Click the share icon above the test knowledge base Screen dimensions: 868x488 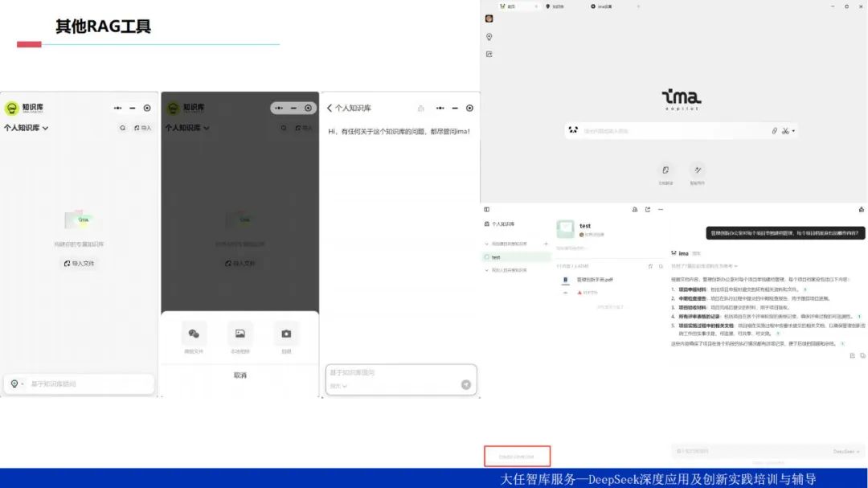(x=648, y=209)
